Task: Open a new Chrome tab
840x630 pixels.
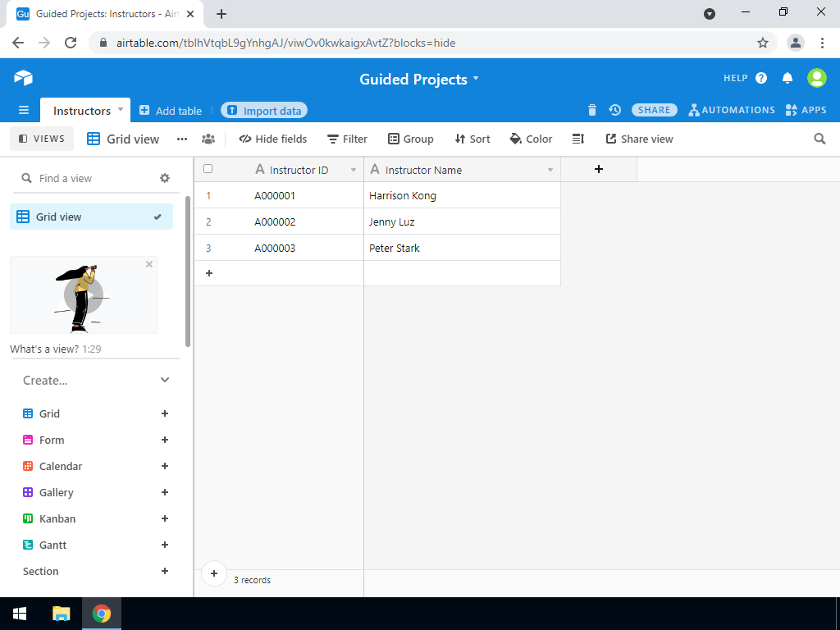Action: (x=221, y=14)
